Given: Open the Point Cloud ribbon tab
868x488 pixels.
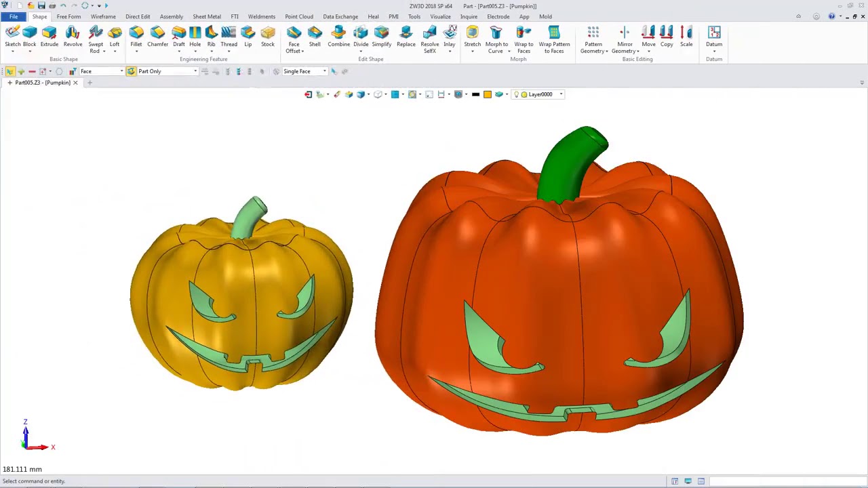Looking at the screenshot, I should [299, 16].
